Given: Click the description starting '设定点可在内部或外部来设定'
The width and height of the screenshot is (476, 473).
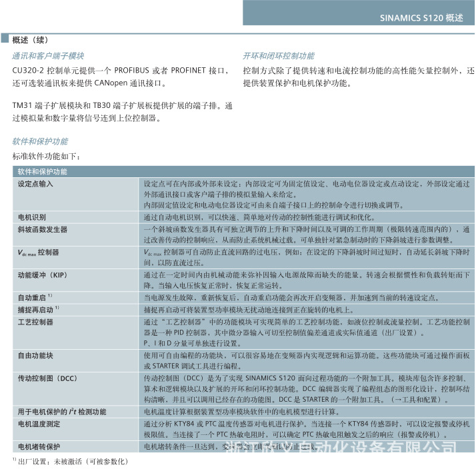Looking at the screenshot, I should (307, 195).
